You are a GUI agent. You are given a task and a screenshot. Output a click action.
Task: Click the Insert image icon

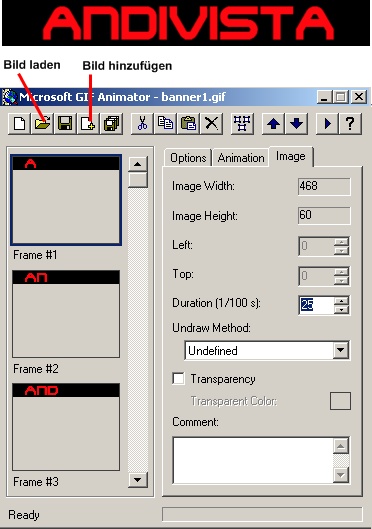pyautogui.click(x=88, y=123)
